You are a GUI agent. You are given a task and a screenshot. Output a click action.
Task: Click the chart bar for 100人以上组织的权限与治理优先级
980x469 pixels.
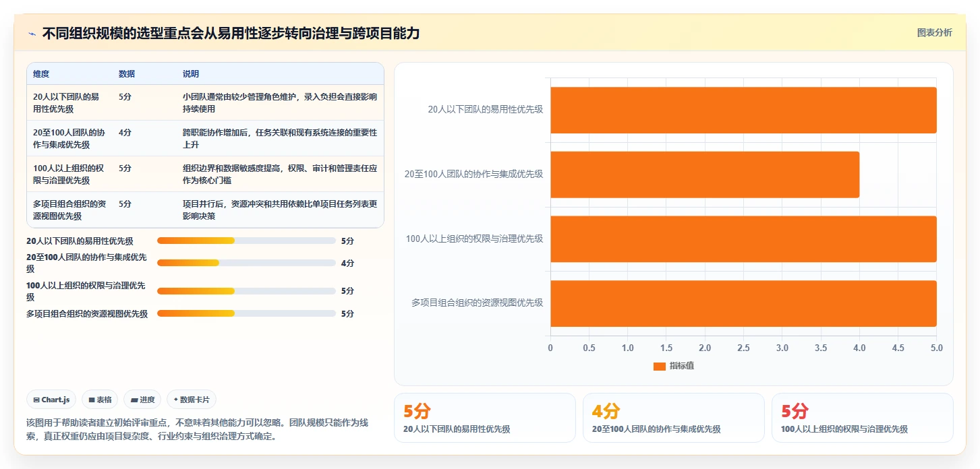743,239
